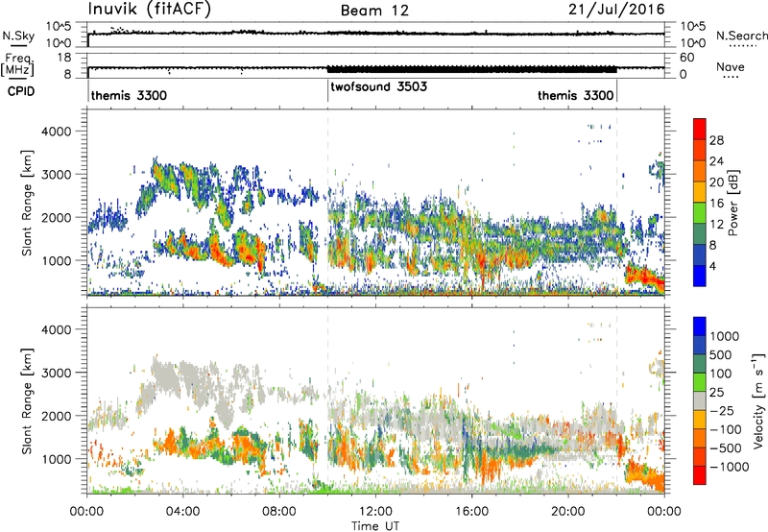The image size is (768, 532).
Task: Click the '20:00' time tick label
Action: tap(567, 512)
